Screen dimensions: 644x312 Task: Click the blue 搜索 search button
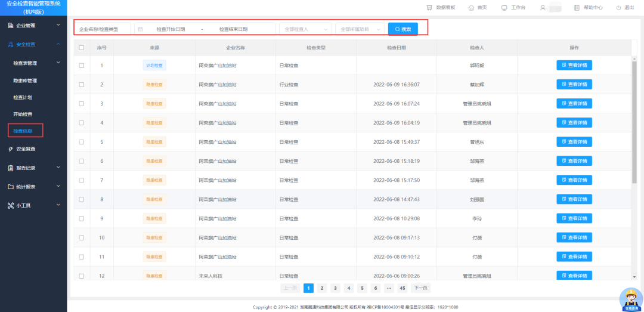tap(403, 29)
